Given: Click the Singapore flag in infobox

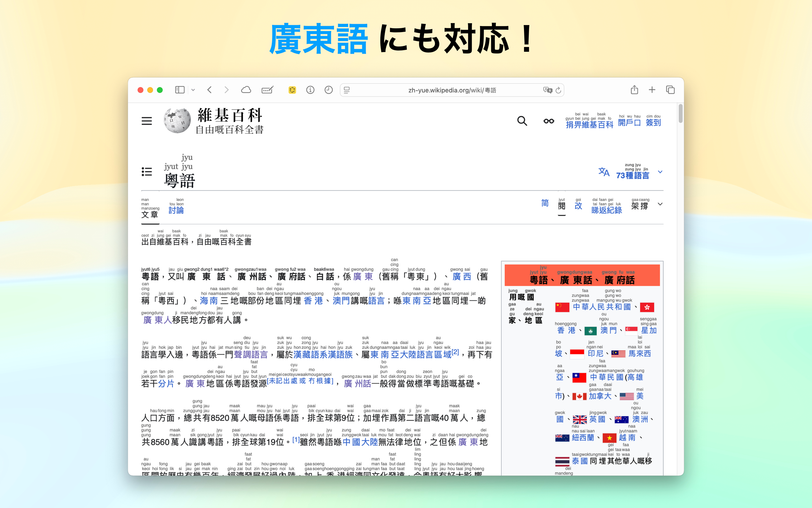Looking at the screenshot, I should coord(632,331).
